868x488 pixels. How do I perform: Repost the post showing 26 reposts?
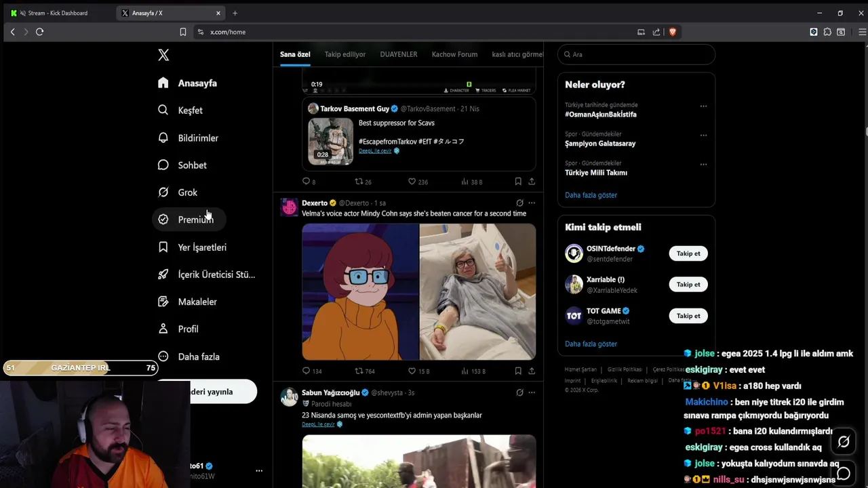[x=359, y=182]
